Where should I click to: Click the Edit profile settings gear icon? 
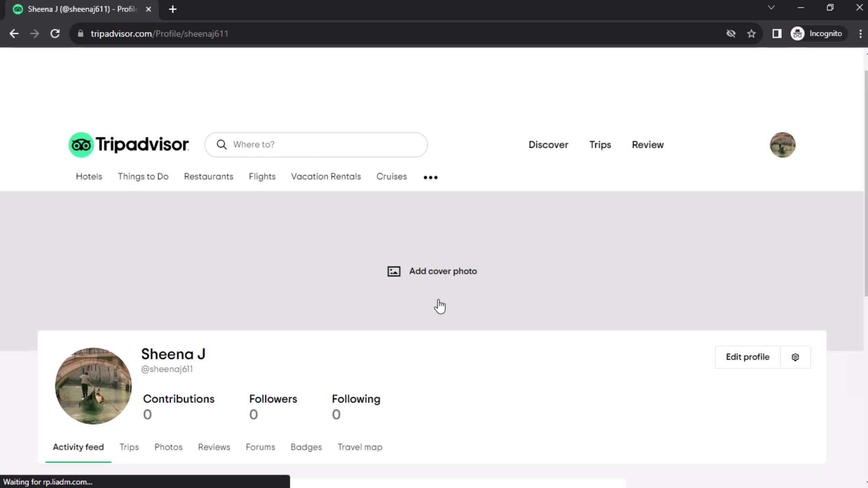click(x=795, y=357)
